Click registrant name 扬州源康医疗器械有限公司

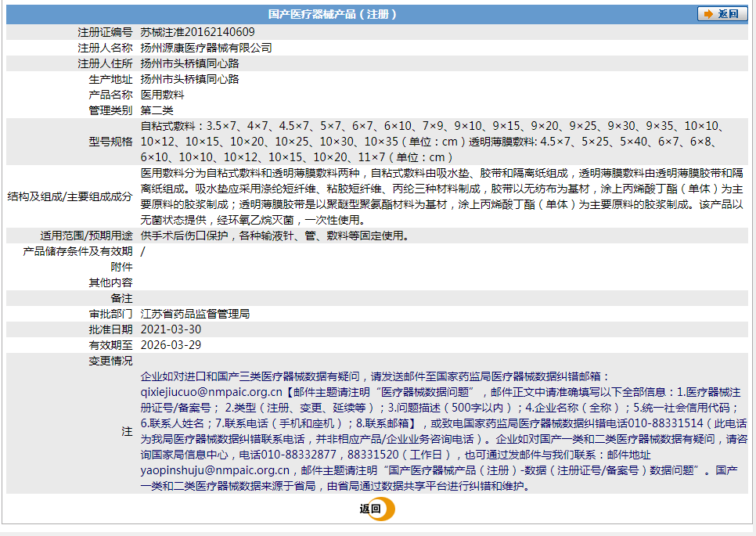(x=206, y=48)
